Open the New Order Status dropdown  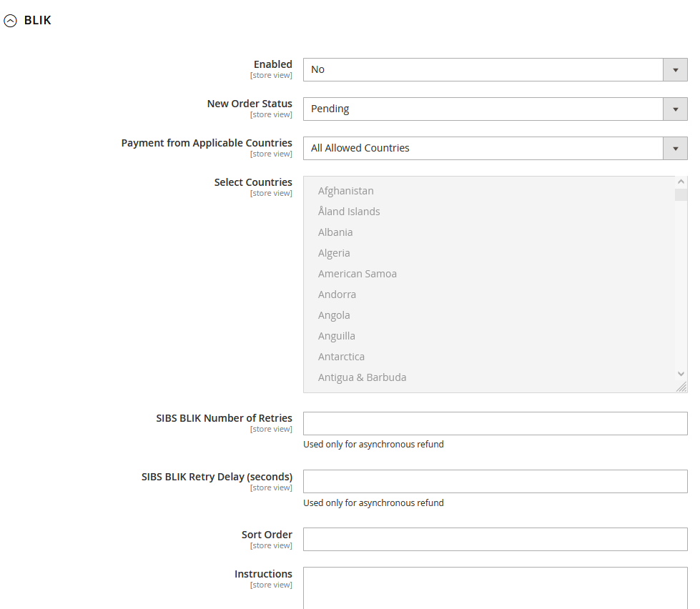click(495, 109)
